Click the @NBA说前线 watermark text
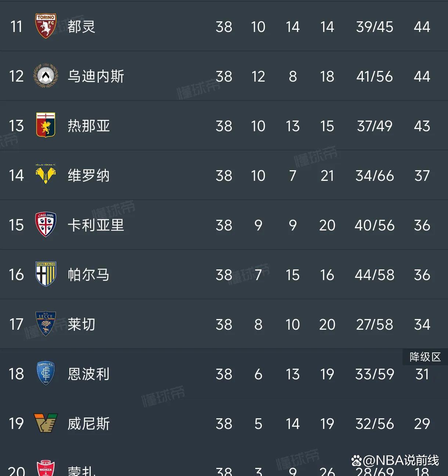Viewport: 448px width, 476px height. pyautogui.click(x=400, y=459)
